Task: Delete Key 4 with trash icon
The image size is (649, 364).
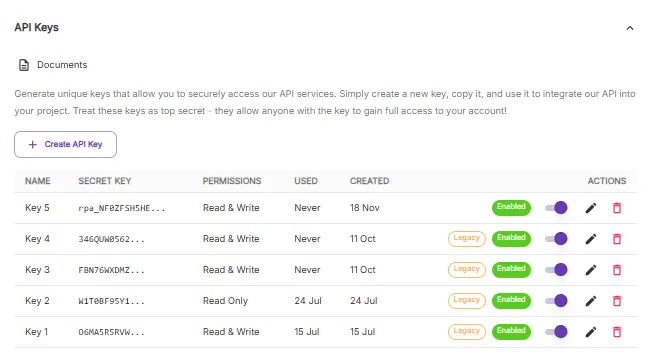Action: click(617, 239)
